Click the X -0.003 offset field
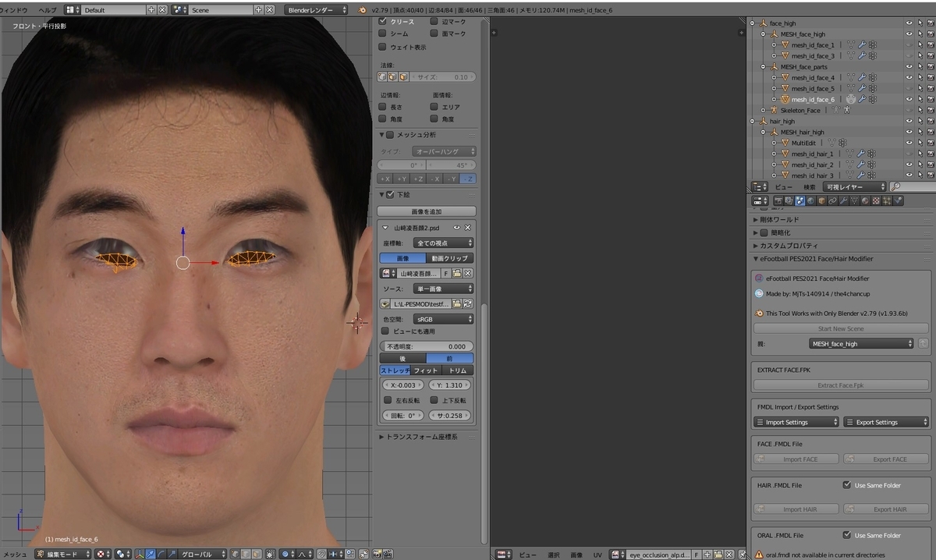The image size is (936, 560). 402,385
